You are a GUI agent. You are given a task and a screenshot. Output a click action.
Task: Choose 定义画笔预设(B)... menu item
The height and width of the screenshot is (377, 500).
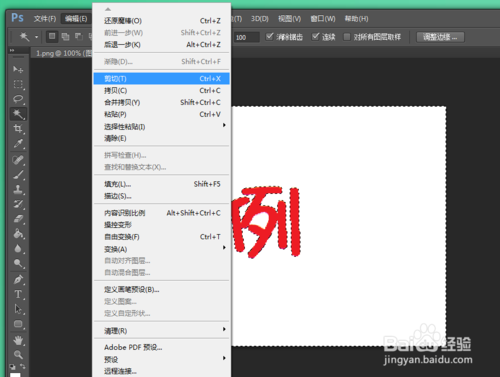(x=162, y=290)
